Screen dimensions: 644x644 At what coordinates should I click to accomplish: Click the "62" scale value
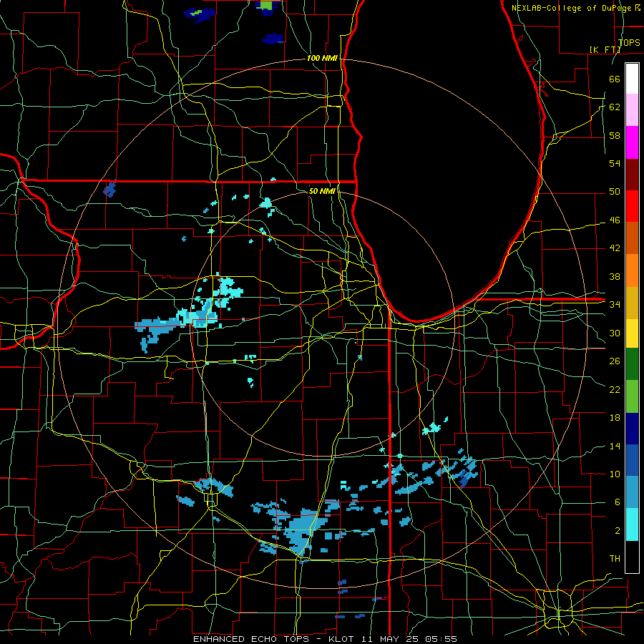point(615,107)
